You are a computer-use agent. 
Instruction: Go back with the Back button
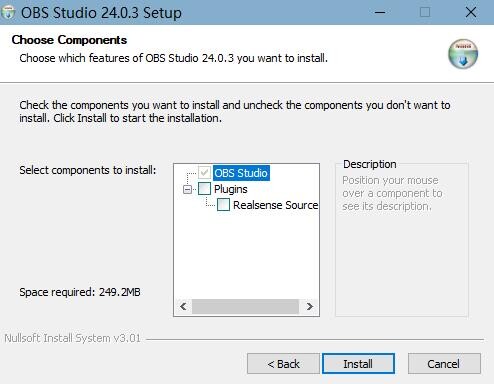(x=283, y=364)
